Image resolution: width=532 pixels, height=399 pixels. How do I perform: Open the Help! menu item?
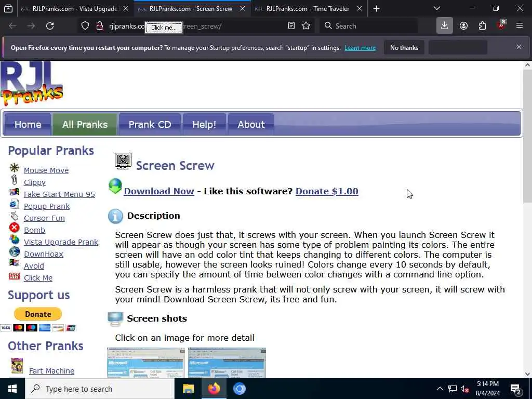coord(204,125)
